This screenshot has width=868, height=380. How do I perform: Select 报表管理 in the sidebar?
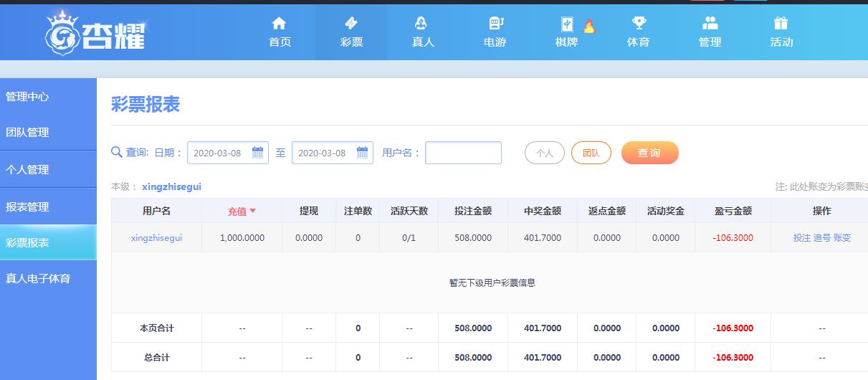coord(28,207)
